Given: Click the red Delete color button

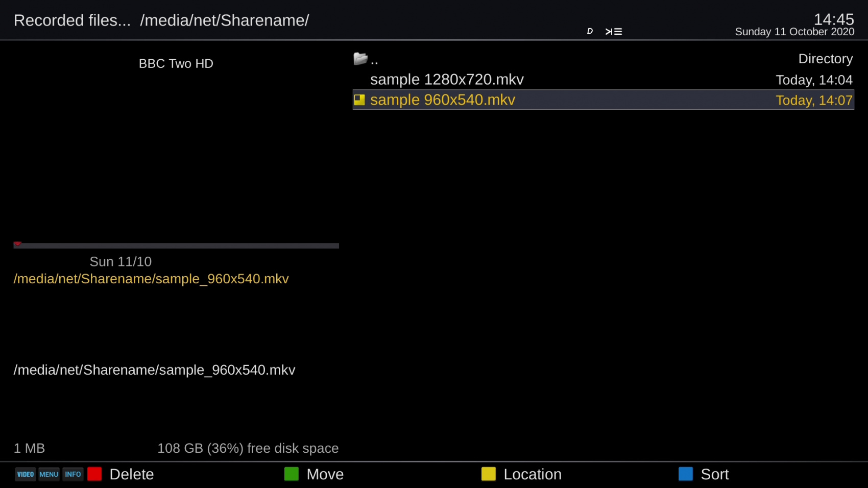Looking at the screenshot, I should [x=94, y=474].
